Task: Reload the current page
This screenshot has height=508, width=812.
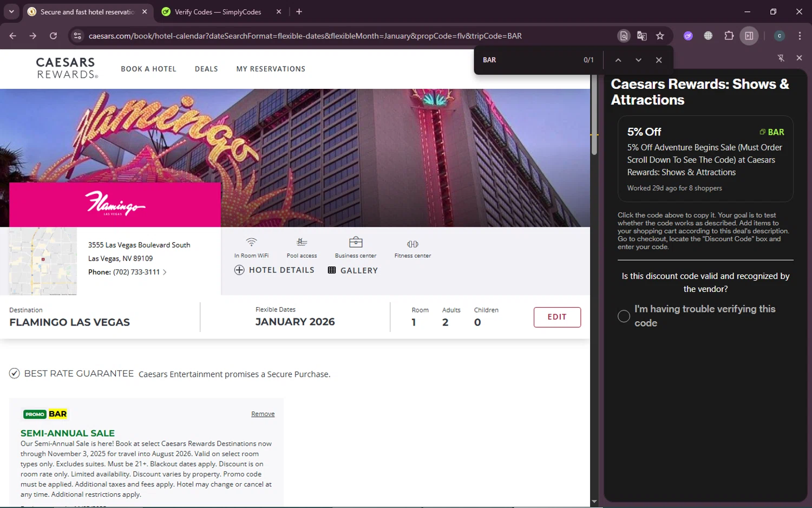Action: [53, 36]
